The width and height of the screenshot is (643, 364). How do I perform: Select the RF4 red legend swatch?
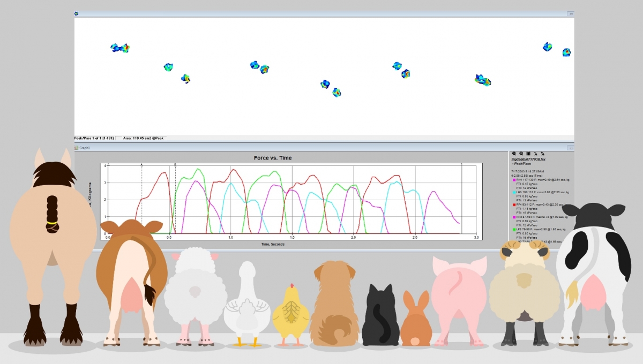(514, 204)
